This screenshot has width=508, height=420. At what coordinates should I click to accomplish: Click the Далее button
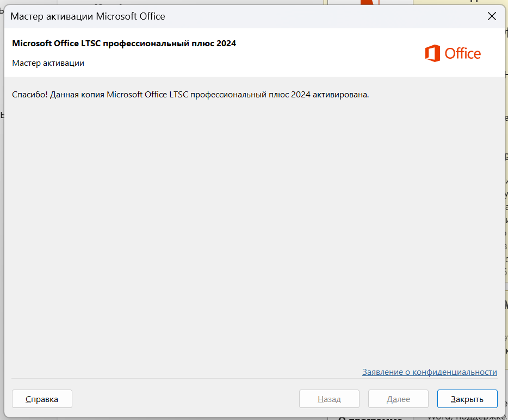[398, 399]
